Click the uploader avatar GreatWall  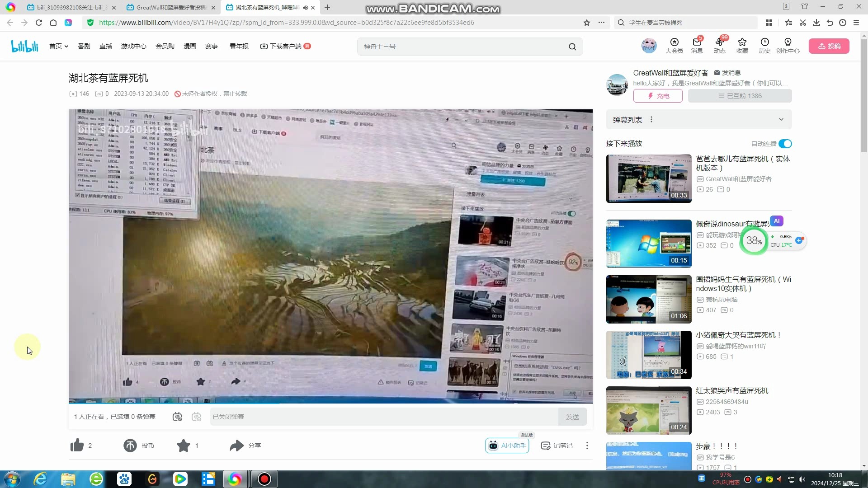pyautogui.click(x=617, y=84)
